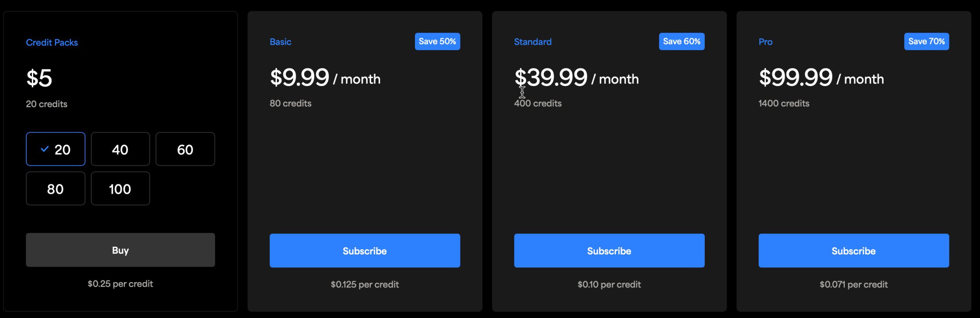The image size is (980, 318).
Task: Click the Save 70% badge
Action: tap(926, 41)
